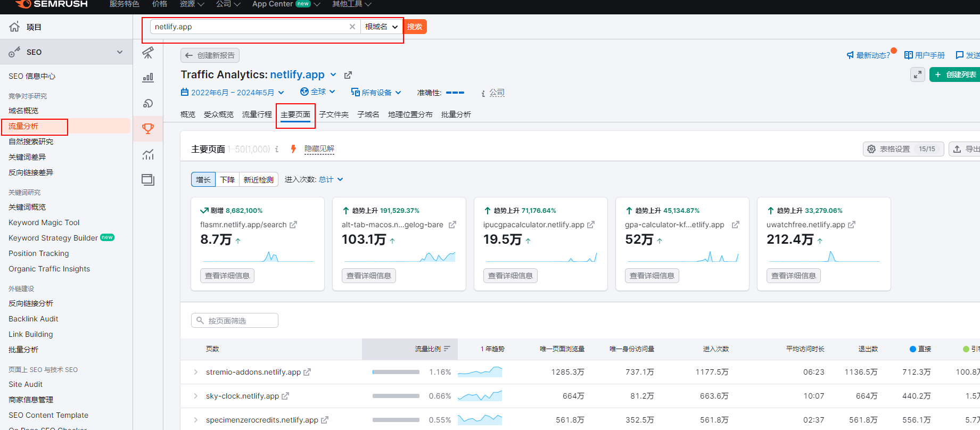This screenshot has height=430, width=980.
Task: Click the expand fullscreen icon button
Action: 917,75
